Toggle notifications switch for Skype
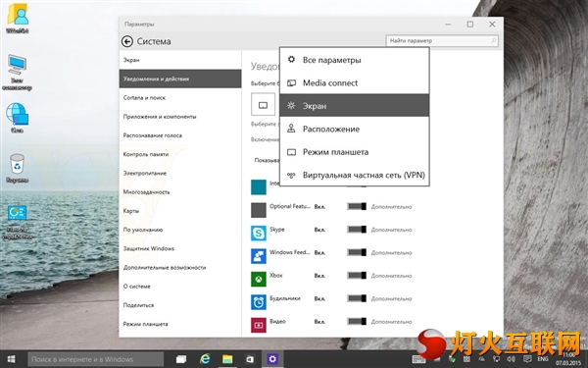588x368 pixels. (357, 230)
